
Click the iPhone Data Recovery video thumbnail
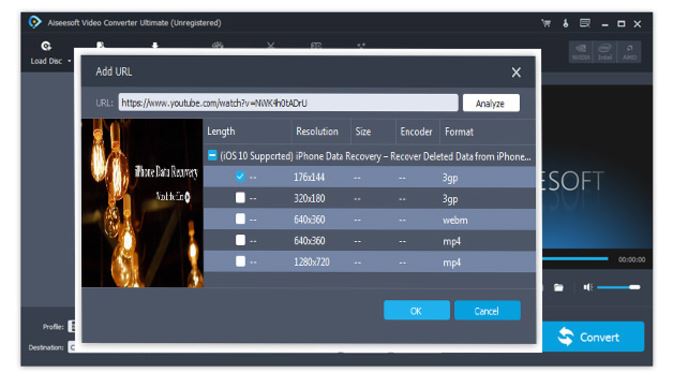click(x=142, y=203)
